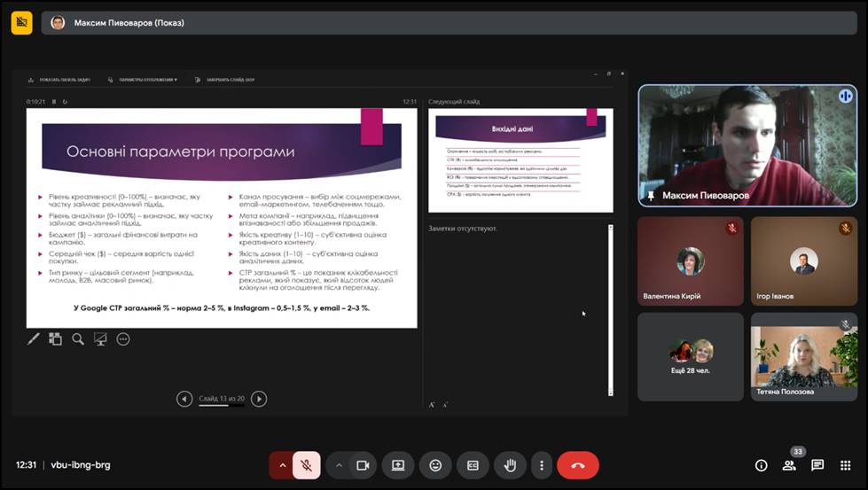Raise your hand

coord(510,465)
